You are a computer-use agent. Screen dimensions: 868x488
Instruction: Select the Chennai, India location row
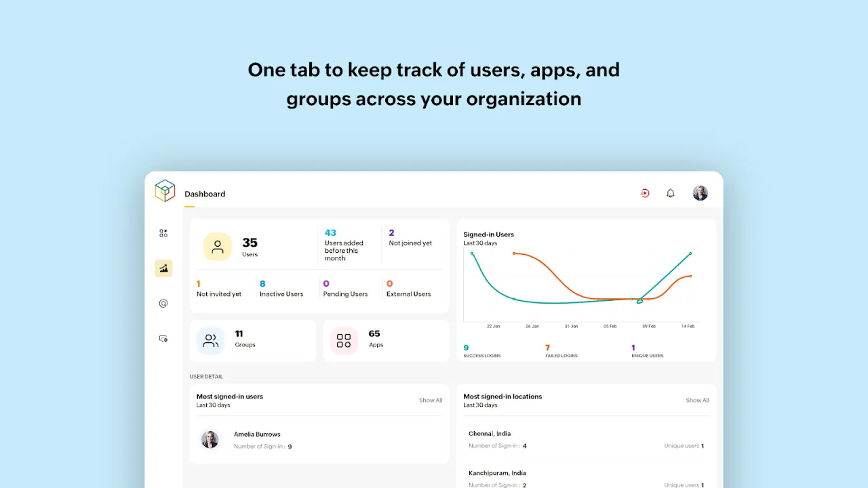point(587,440)
